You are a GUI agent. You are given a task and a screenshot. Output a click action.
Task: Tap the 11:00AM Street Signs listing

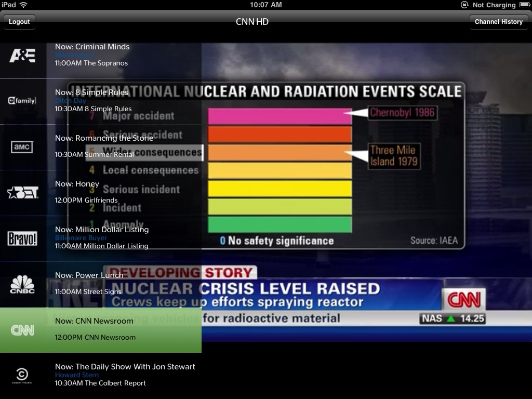coord(88,292)
